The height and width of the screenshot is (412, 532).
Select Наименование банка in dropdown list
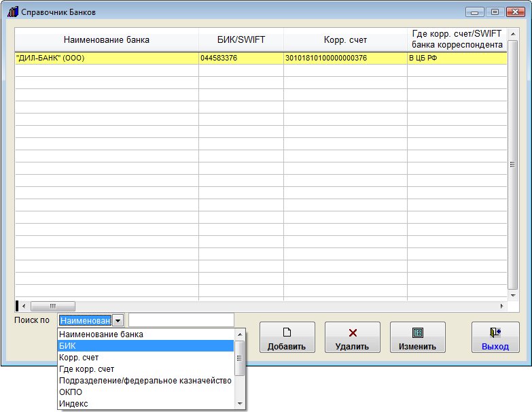146,334
